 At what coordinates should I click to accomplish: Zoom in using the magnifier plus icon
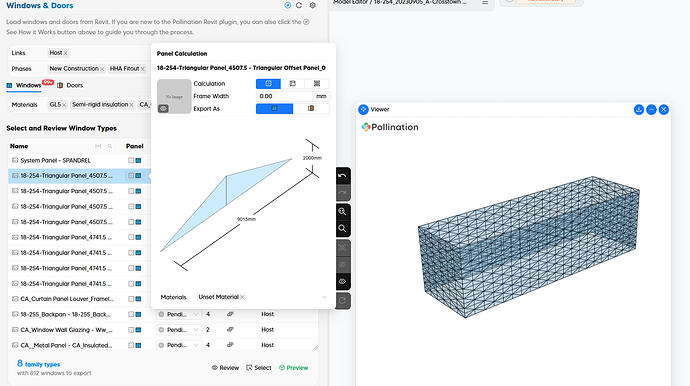point(342,211)
